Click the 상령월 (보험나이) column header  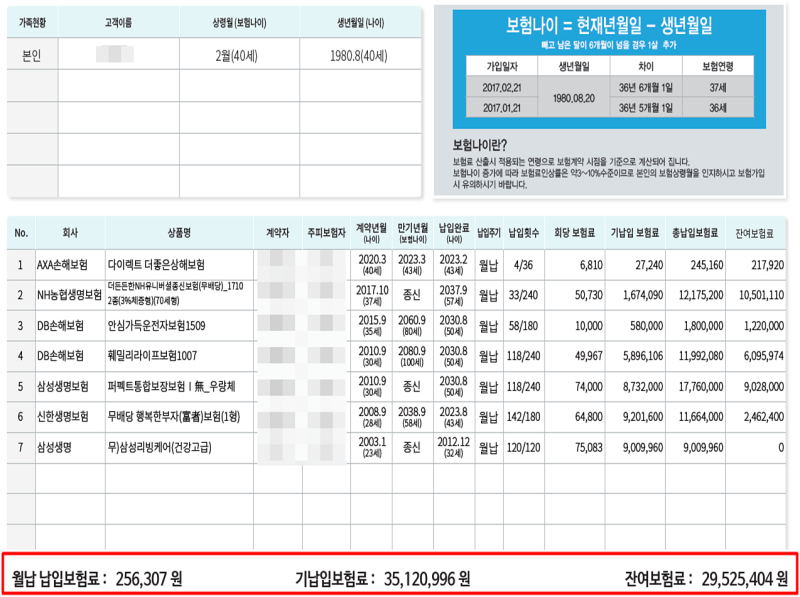tap(239, 23)
